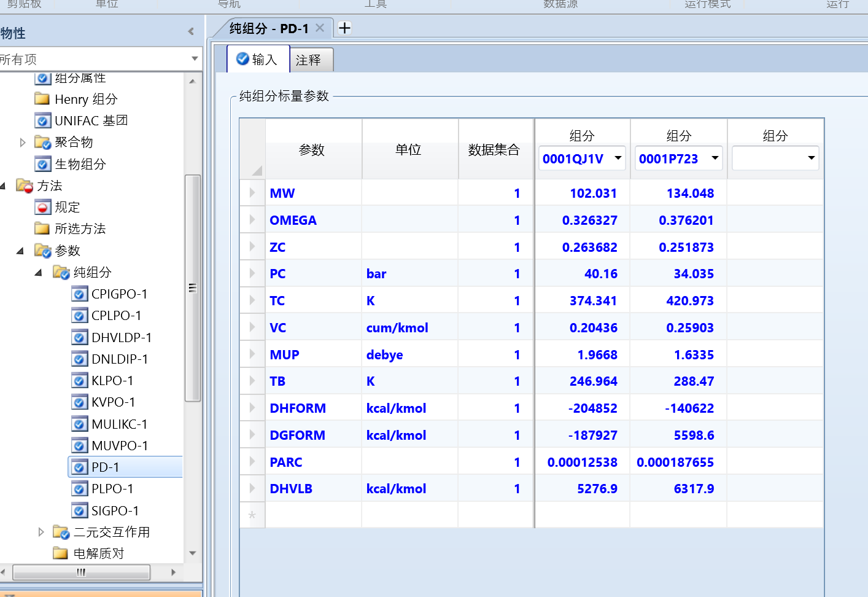868x597 pixels.
Task: Close the 纯组分 - PD-1 tab
Action: pyautogui.click(x=320, y=28)
